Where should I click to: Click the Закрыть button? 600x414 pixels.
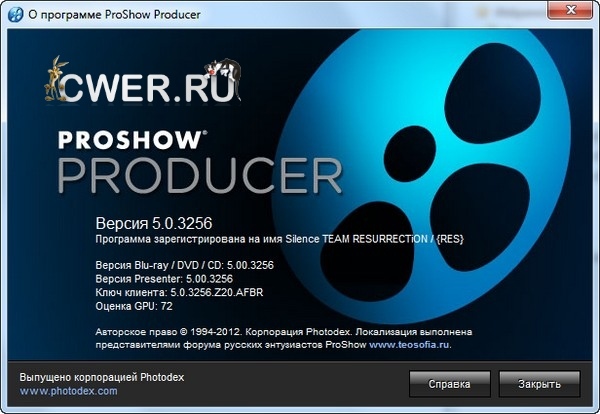[540, 384]
